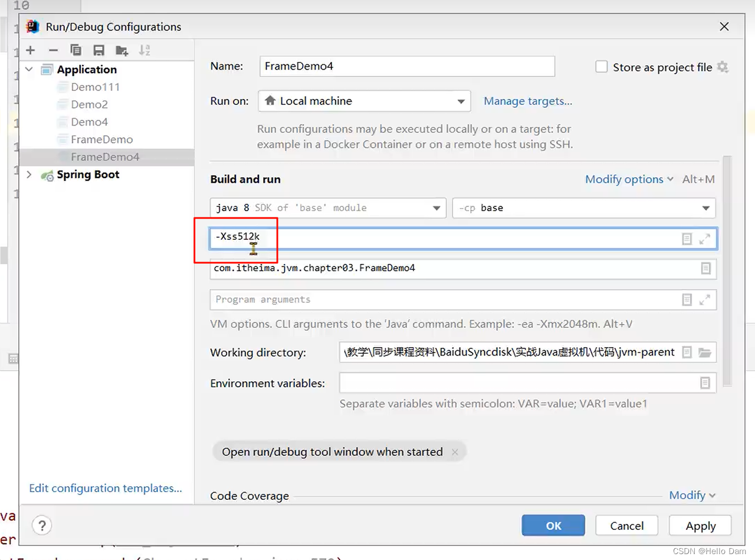The image size is (755, 560).
Task: Expand the Program arguments field
Action: pos(704,299)
